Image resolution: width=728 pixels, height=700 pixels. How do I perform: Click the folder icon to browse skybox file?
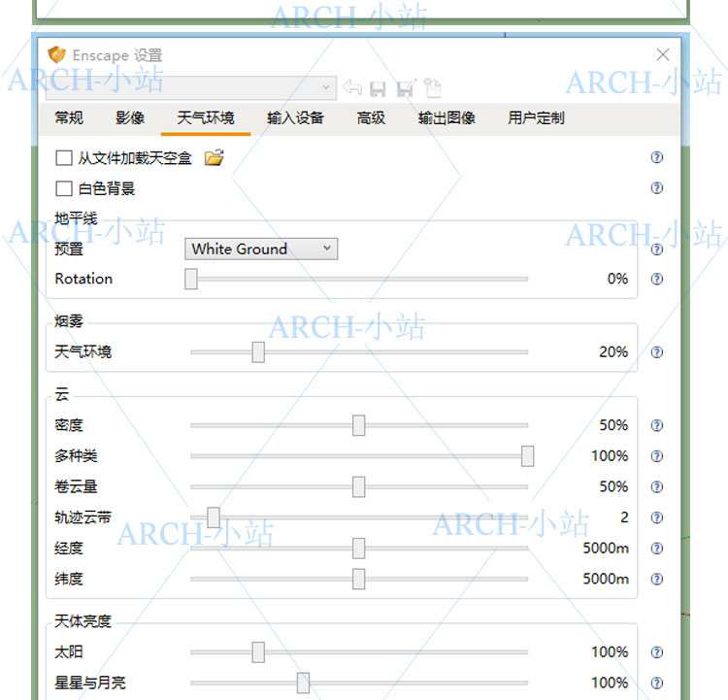pyautogui.click(x=214, y=157)
